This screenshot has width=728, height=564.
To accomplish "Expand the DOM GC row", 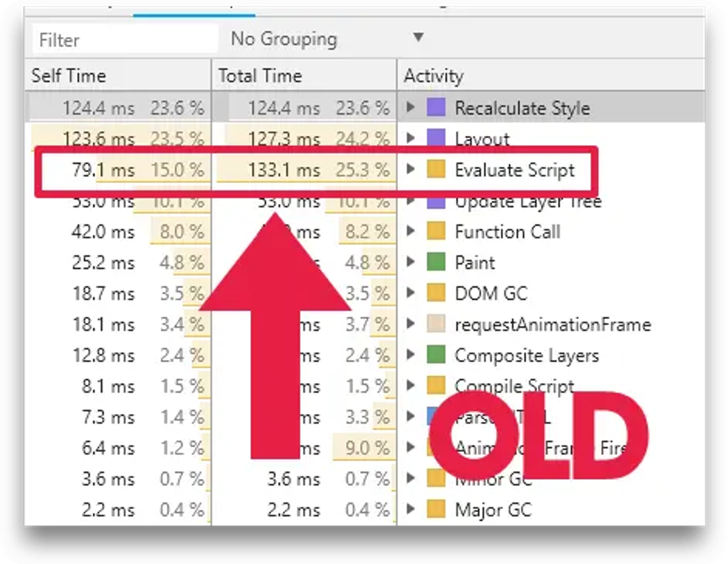I will click(x=411, y=293).
